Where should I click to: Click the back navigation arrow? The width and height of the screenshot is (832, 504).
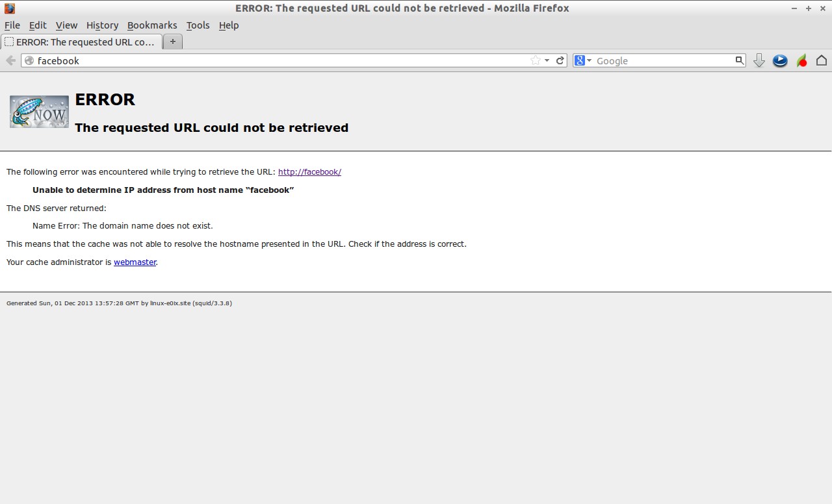[x=10, y=60]
